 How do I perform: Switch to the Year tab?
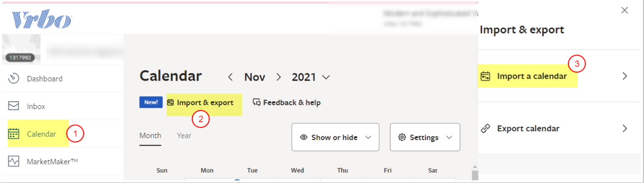tap(184, 136)
